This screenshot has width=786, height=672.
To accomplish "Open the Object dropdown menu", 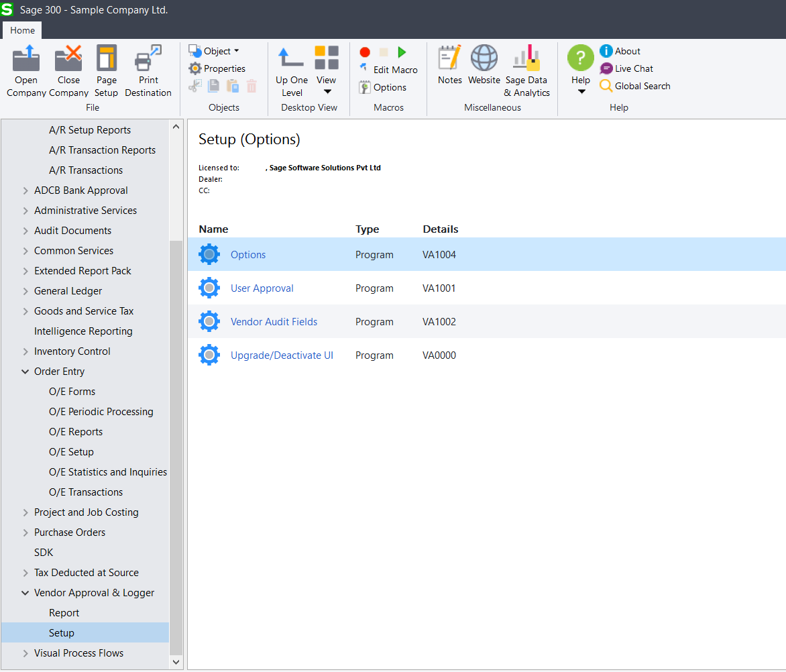I will 215,50.
